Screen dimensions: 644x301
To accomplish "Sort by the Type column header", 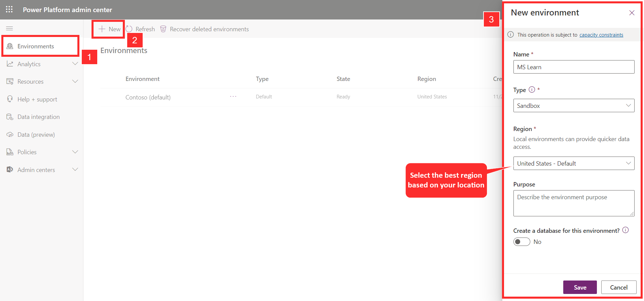I will pyautogui.click(x=262, y=79).
